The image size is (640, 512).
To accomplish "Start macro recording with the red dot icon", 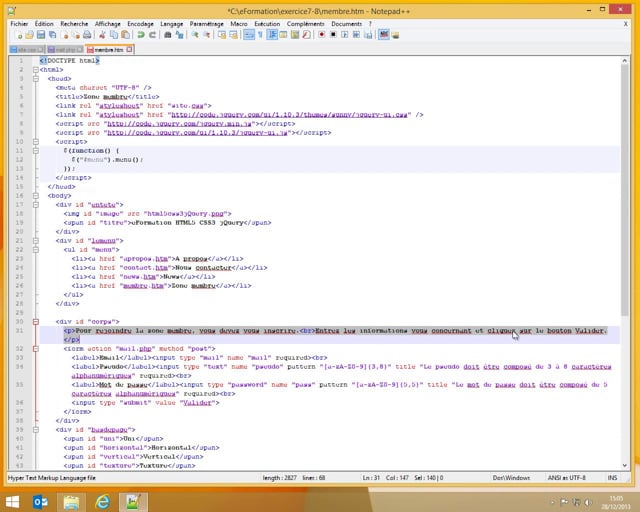I will [x=321, y=35].
